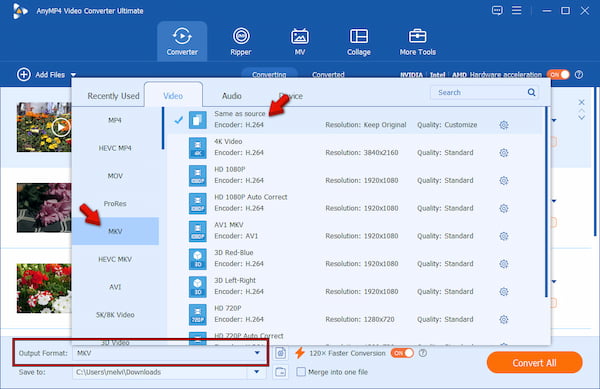
Task: Switch to the Audio tab
Action: tap(232, 96)
